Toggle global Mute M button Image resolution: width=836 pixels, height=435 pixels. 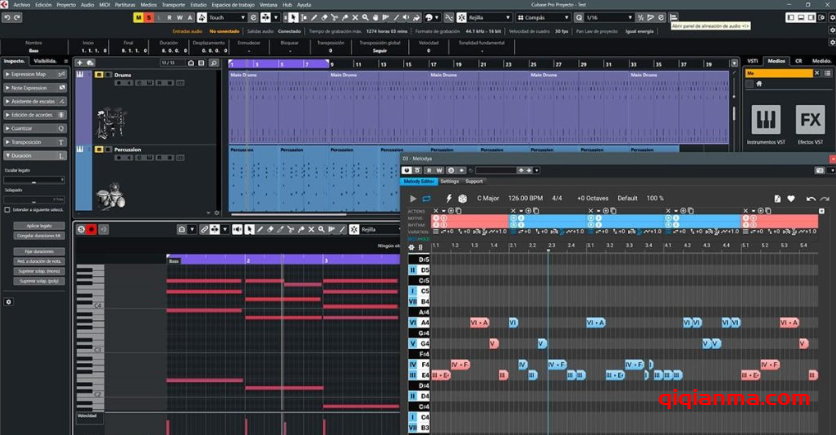pyautogui.click(x=139, y=18)
